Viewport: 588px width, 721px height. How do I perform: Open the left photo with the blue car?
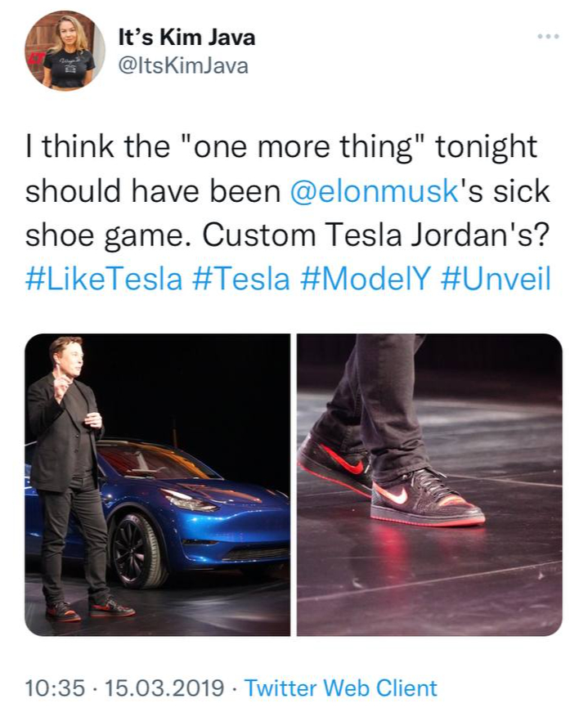pyautogui.click(x=157, y=485)
